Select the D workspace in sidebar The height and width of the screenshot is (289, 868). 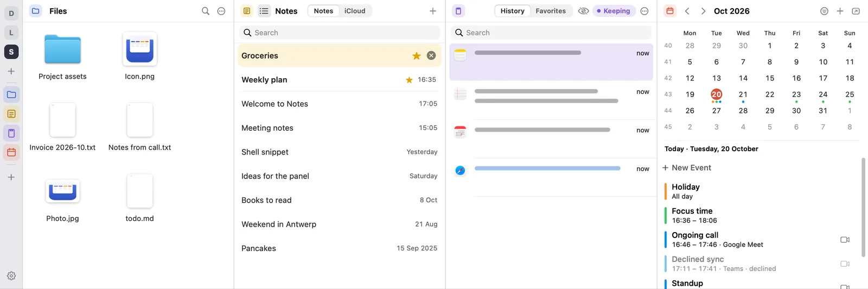pos(11,14)
